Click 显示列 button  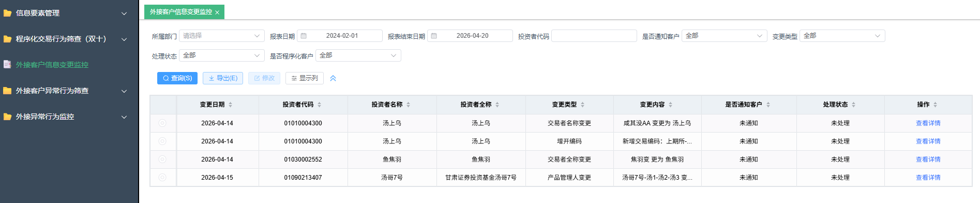tap(305, 78)
